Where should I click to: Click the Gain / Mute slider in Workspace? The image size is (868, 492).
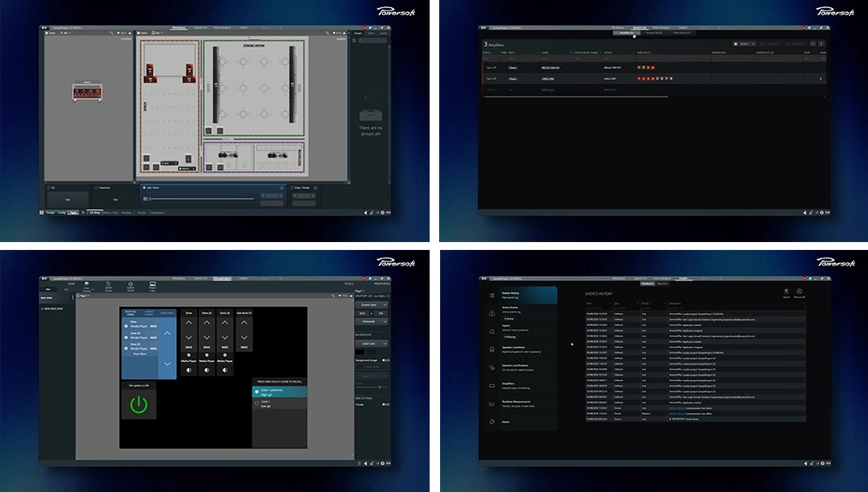[x=201, y=199]
